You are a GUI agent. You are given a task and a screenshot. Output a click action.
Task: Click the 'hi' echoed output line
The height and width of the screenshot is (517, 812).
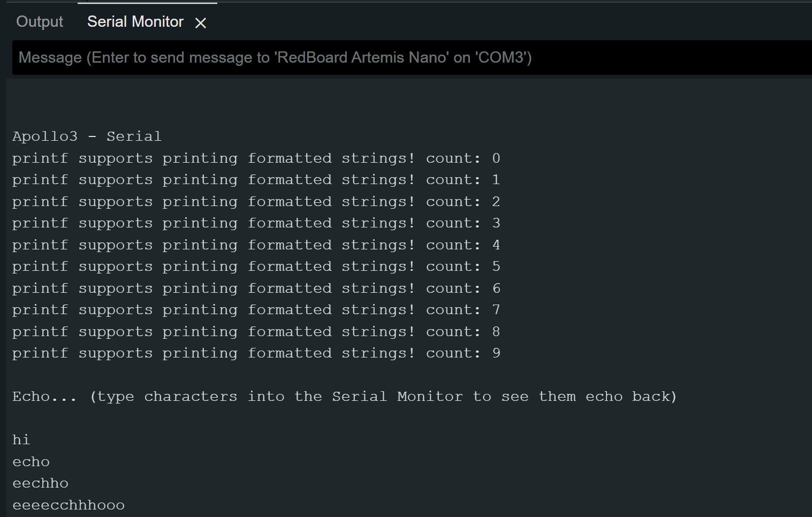[x=21, y=440]
